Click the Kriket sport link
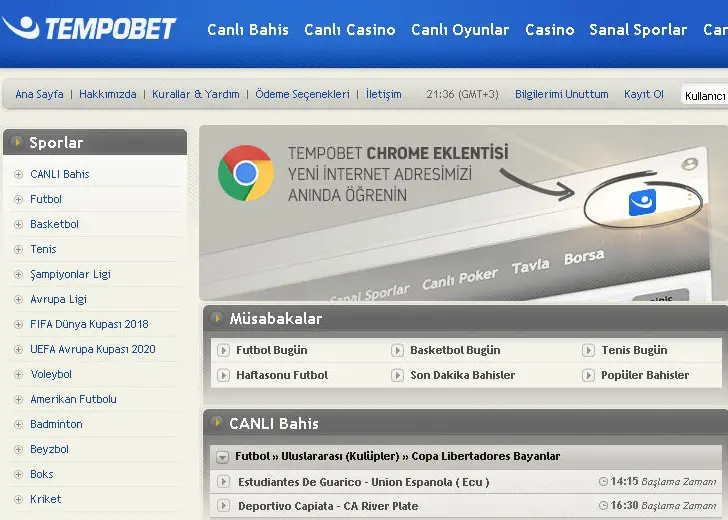 pyautogui.click(x=46, y=499)
